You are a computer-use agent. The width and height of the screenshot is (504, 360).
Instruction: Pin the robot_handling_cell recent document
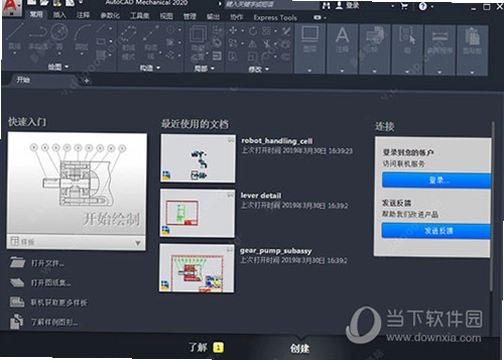pyautogui.click(x=231, y=140)
